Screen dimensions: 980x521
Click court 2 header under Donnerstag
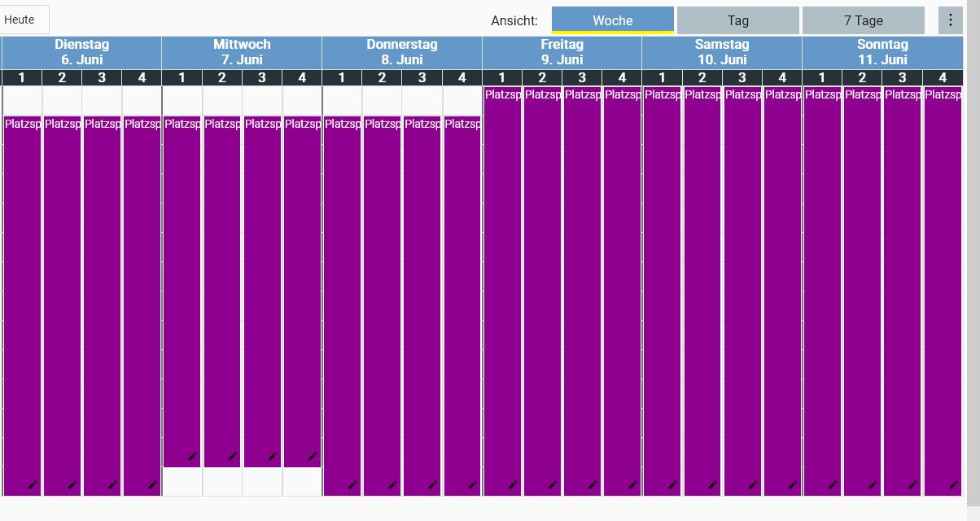pos(382,77)
